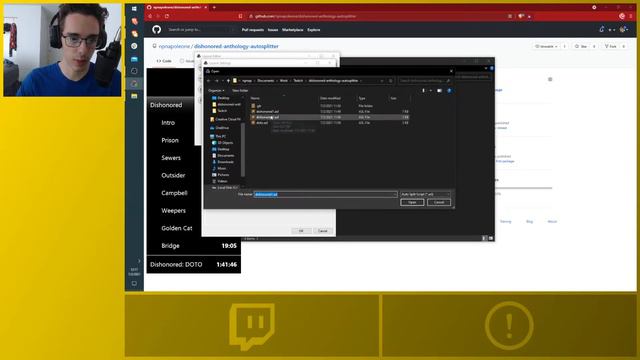The image size is (640, 360).
Task: Go up one folder level
Action: [228, 81]
